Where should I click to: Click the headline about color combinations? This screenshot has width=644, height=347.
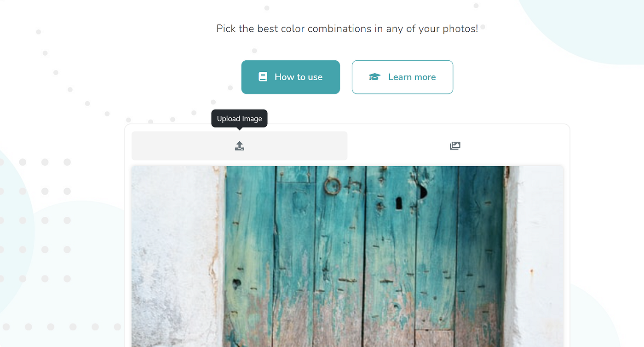click(x=346, y=29)
